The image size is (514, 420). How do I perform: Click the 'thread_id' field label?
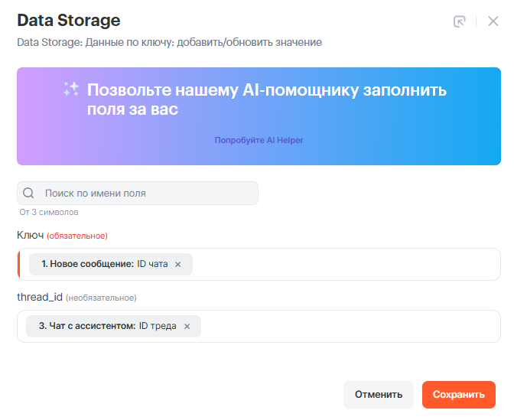pos(39,297)
